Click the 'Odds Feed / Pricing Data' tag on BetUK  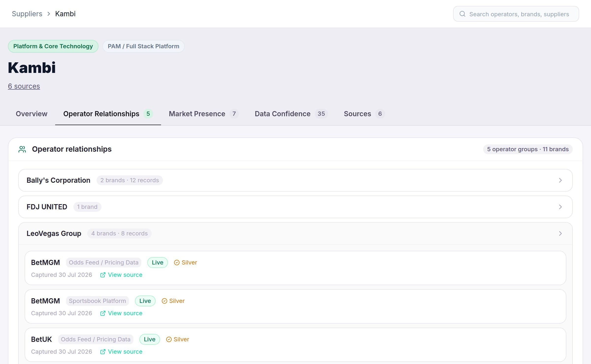pyautogui.click(x=96, y=339)
